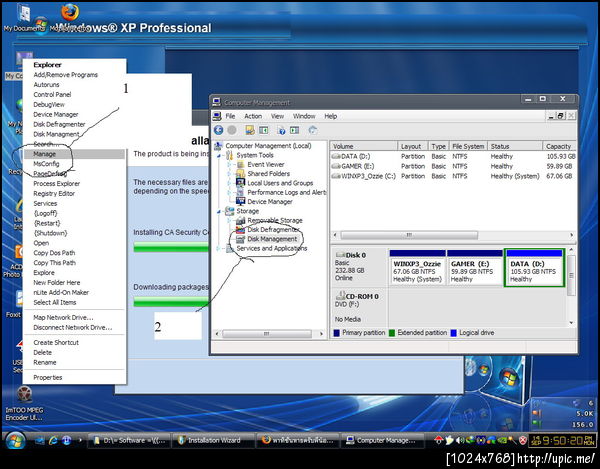Viewport: 600px width, 469px height.
Task: Open ImTOO MPEG Encoder desktop icon
Action: tap(24, 404)
